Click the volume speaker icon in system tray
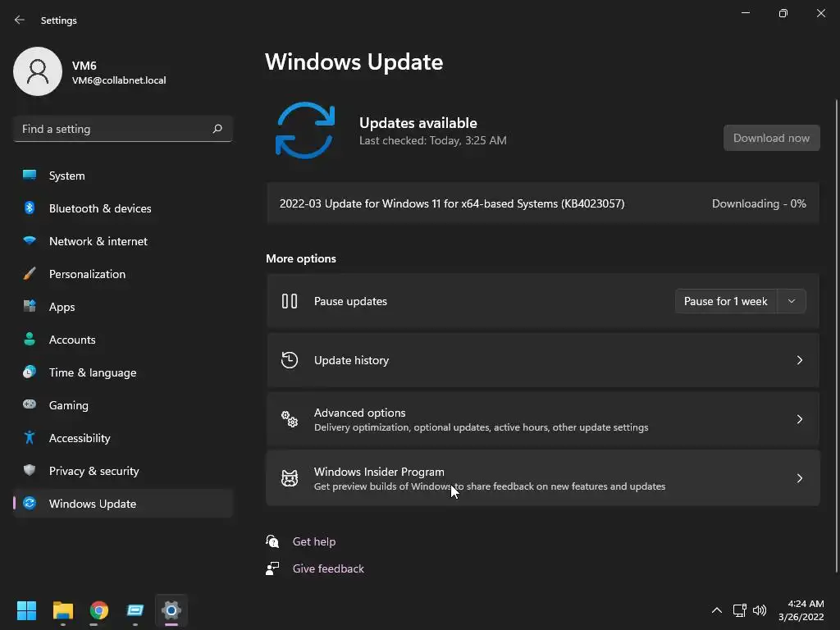 tap(760, 610)
